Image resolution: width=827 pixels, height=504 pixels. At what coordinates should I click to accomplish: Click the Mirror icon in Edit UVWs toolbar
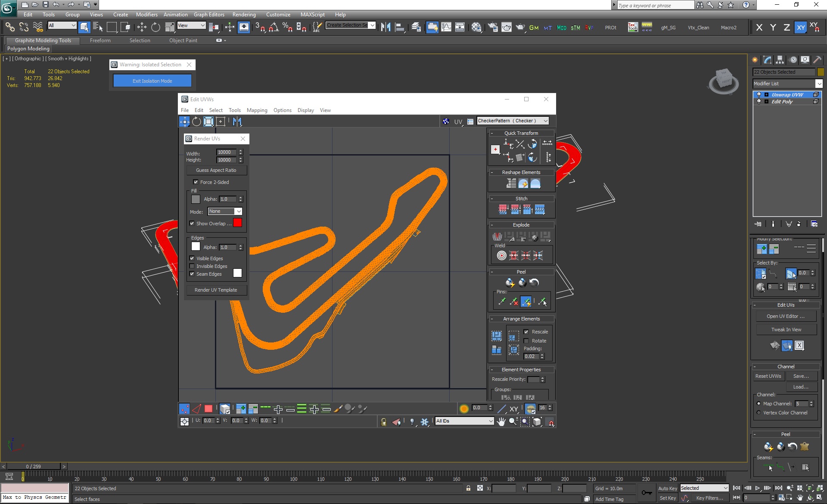pyautogui.click(x=237, y=121)
